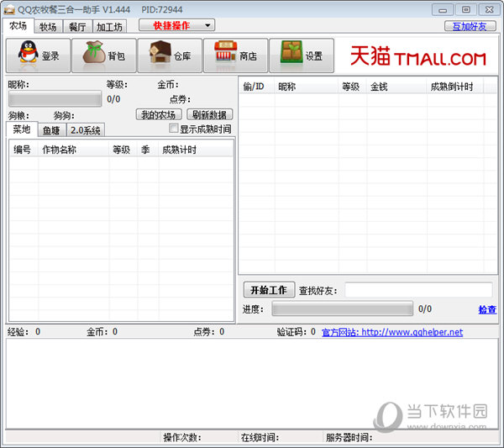The image size is (504, 448).
Task: Click the 验证码 counter text
Action: [297, 332]
